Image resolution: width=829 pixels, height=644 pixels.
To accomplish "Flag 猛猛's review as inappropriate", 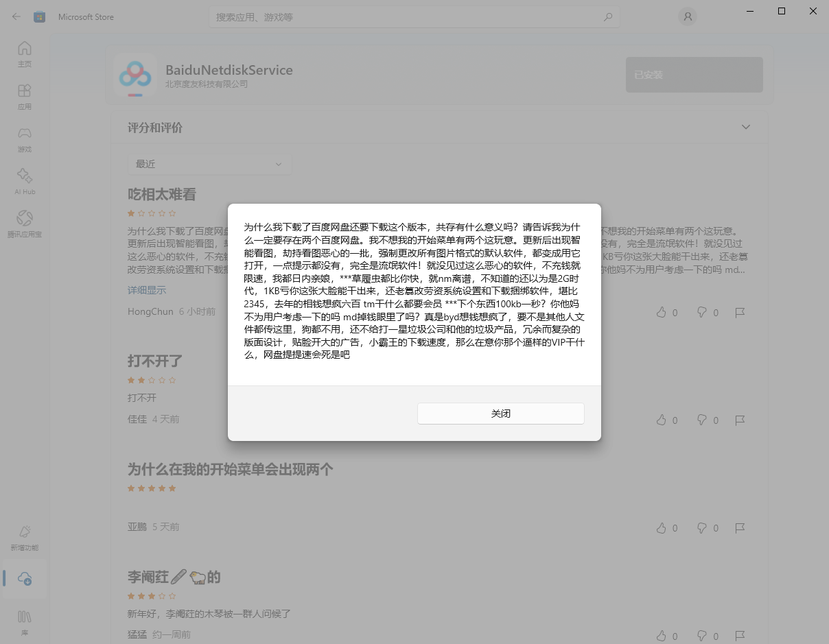I will pyautogui.click(x=740, y=636).
